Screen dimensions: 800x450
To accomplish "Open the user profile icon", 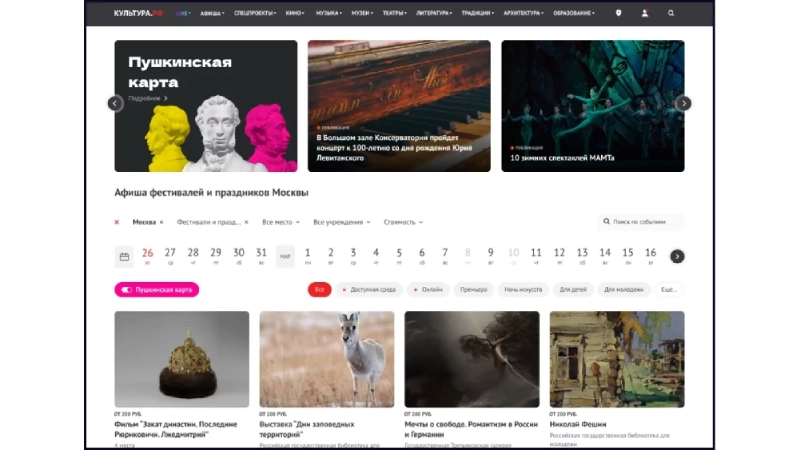I will click(x=645, y=13).
